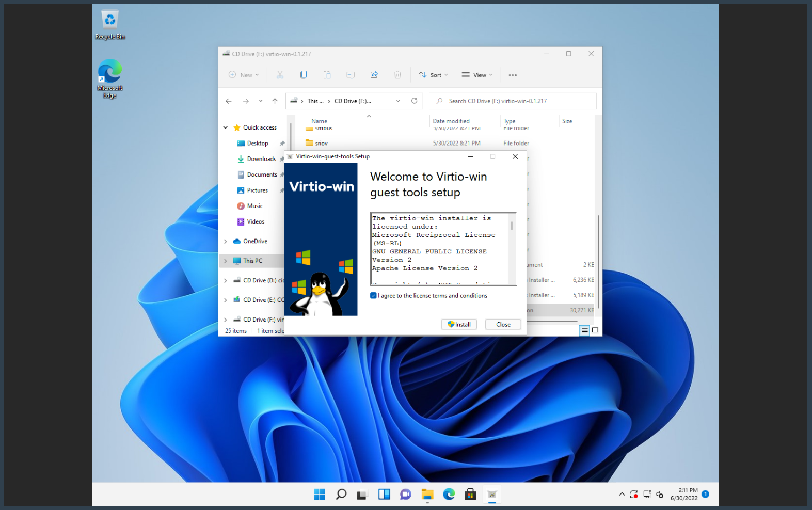Open the notification badge
This screenshot has height=510, width=812.
[x=705, y=494]
